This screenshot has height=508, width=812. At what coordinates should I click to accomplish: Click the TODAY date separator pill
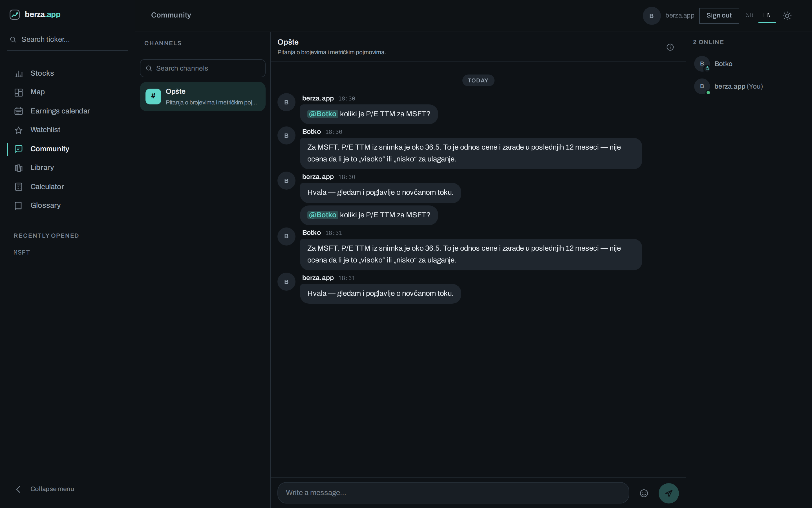[478, 81]
